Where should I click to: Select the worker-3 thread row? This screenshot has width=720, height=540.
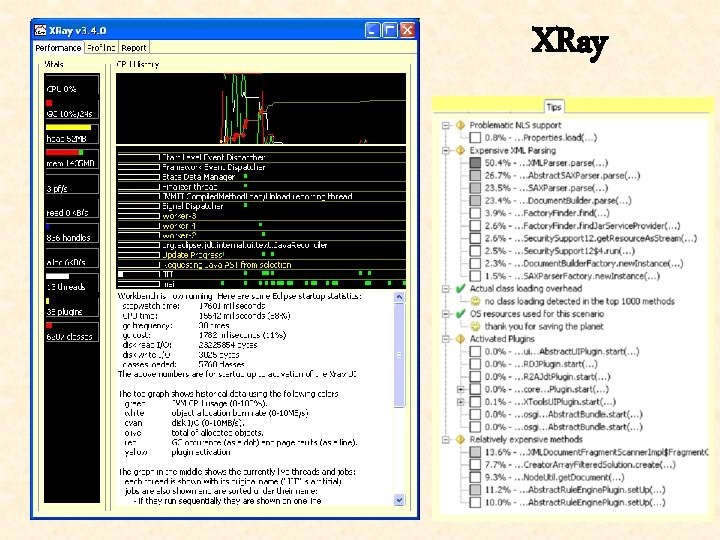[261, 216]
